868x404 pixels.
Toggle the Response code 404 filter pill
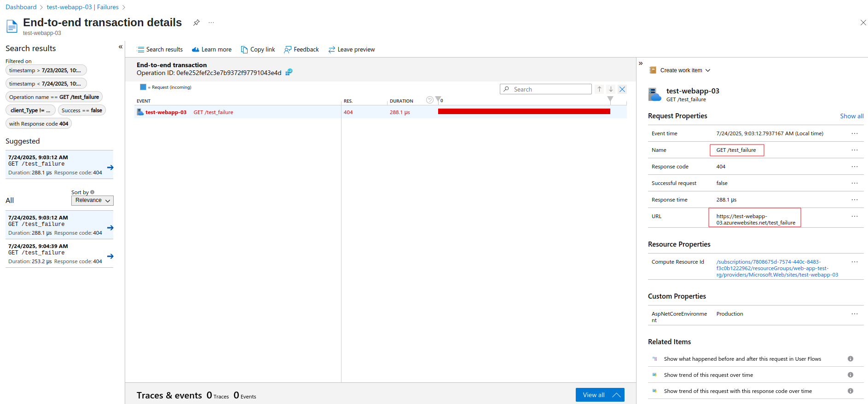39,124
